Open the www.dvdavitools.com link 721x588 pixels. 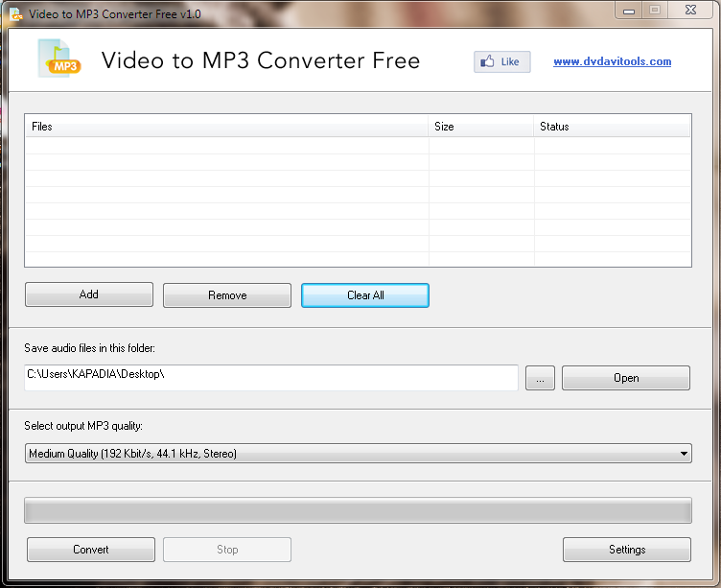[612, 61]
